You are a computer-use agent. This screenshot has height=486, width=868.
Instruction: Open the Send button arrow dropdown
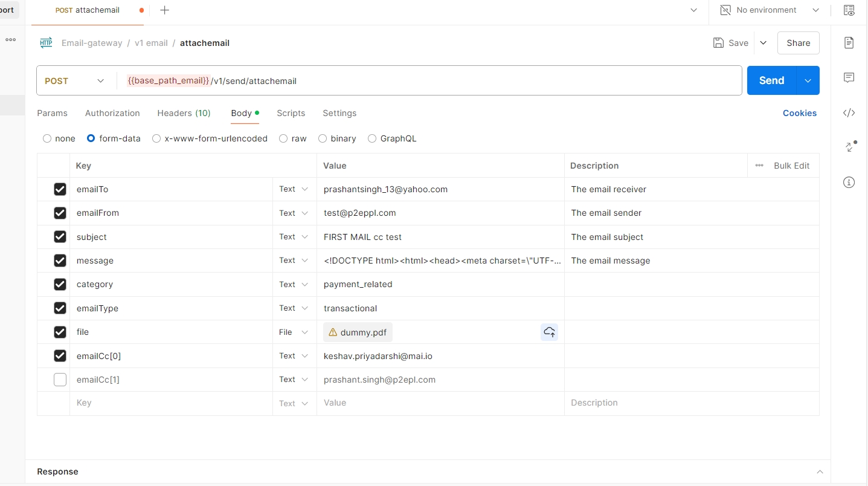[808, 80]
